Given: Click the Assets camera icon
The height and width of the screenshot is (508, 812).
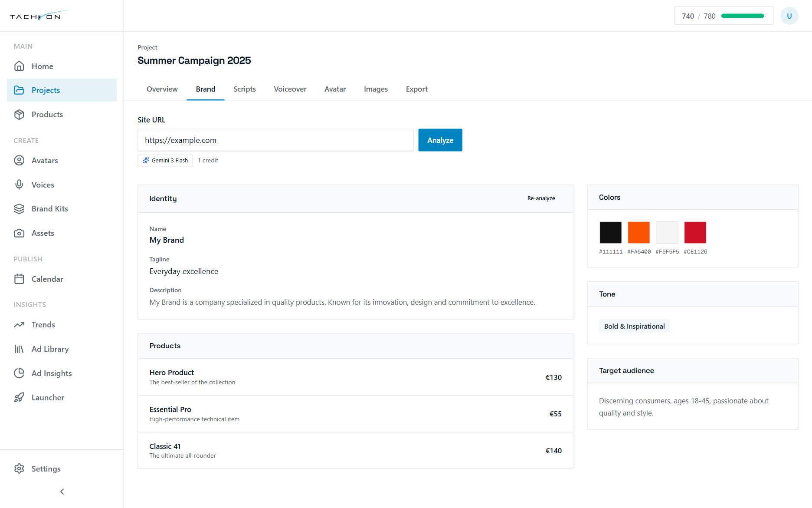Looking at the screenshot, I should 19,233.
